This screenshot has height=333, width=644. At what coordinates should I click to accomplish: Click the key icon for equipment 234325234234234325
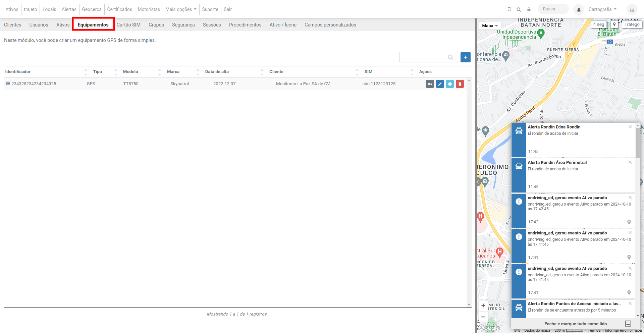click(x=430, y=84)
